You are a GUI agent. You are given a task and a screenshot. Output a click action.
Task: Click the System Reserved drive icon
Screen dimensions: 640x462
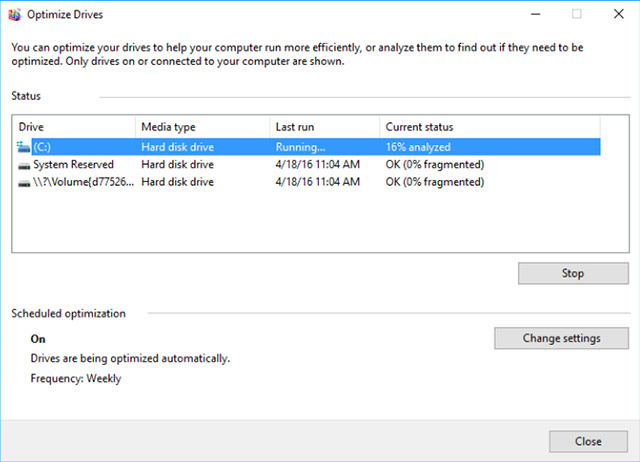(x=24, y=164)
